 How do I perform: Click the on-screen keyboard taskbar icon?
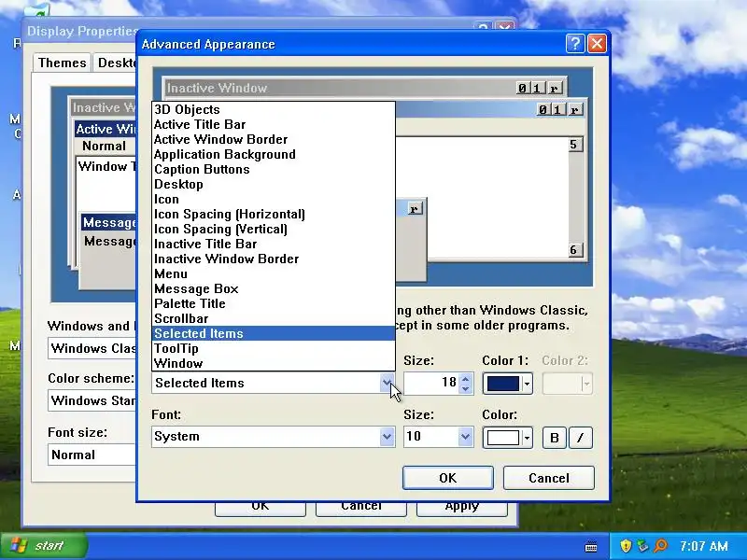point(591,546)
